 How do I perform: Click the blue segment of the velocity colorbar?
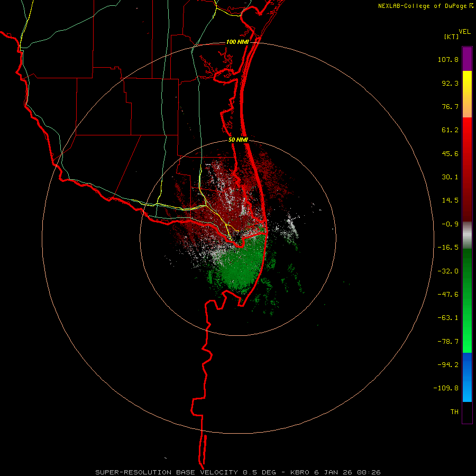(x=467, y=377)
